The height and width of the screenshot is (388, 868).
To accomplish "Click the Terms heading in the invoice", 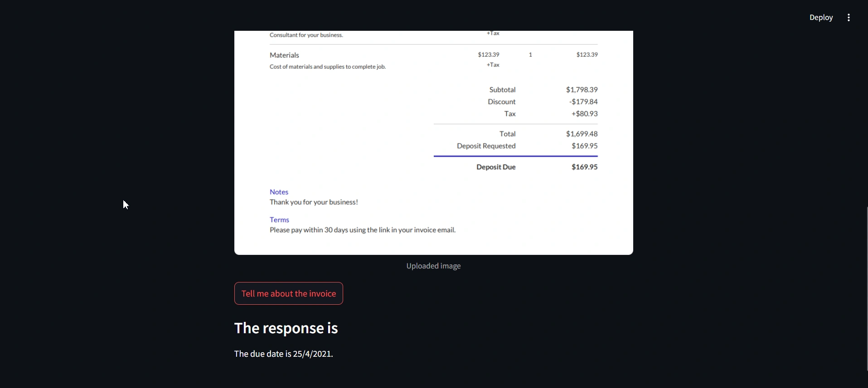I will tap(279, 220).
